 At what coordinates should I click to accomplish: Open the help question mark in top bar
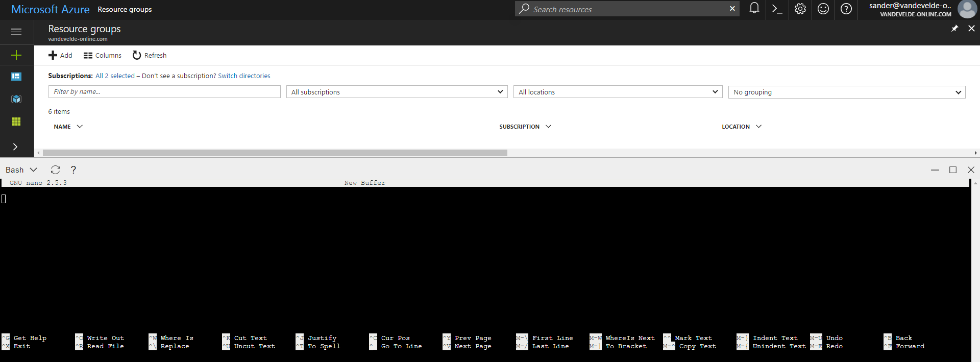(x=846, y=9)
